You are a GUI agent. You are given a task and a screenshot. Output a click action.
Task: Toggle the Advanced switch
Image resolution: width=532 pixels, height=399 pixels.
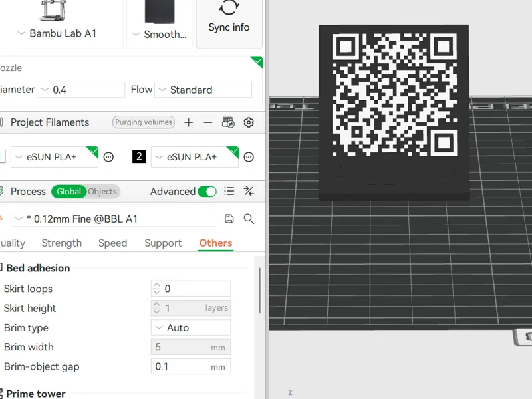(207, 192)
